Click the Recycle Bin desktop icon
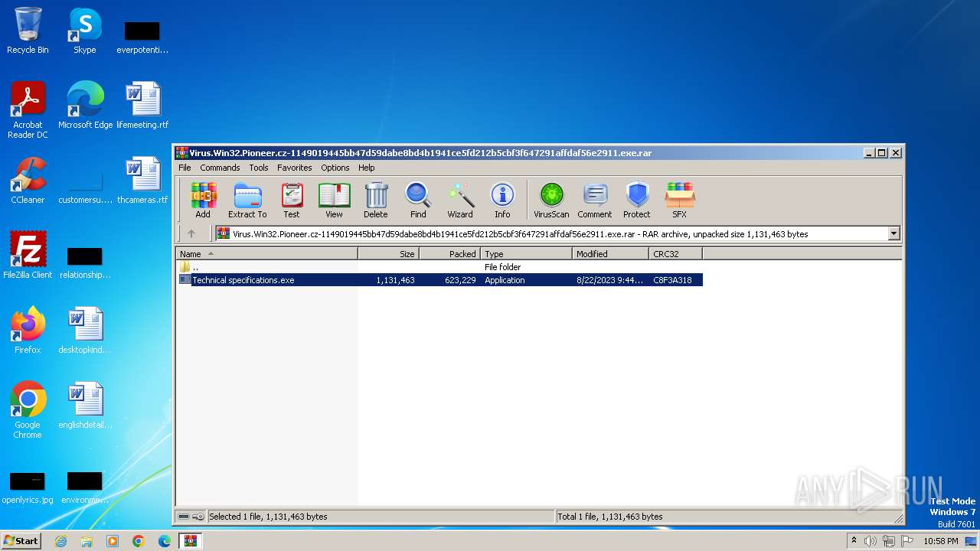The width and height of the screenshot is (980, 551). [28, 31]
